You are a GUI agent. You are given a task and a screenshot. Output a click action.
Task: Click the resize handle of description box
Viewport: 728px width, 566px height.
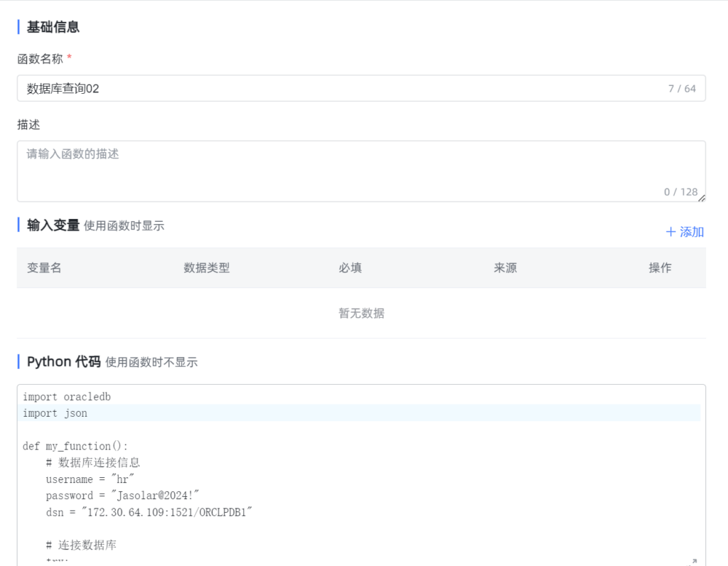click(x=701, y=197)
